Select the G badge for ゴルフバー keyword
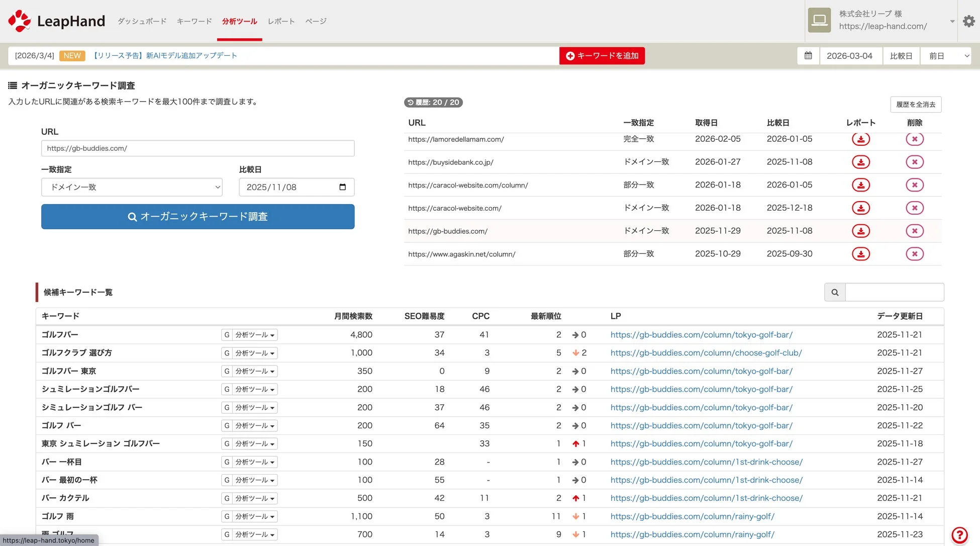 [x=227, y=334]
